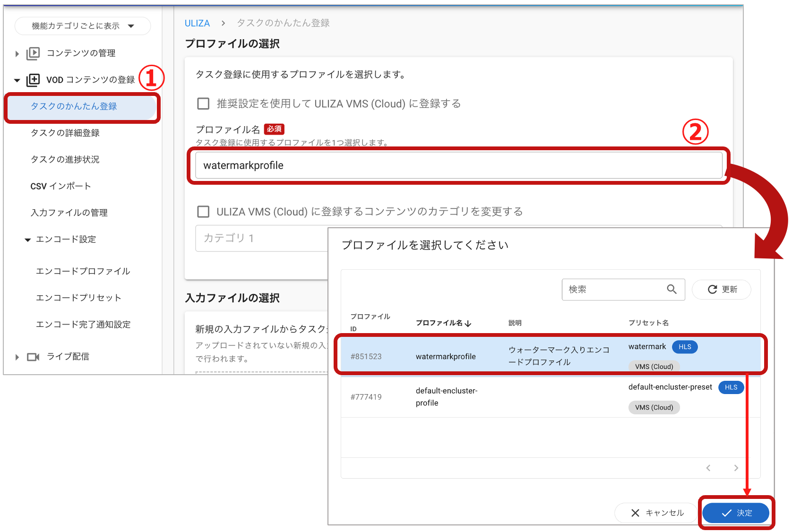Click HLS badge on watermark preset
792x532 pixels.
pyautogui.click(x=685, y=347)
